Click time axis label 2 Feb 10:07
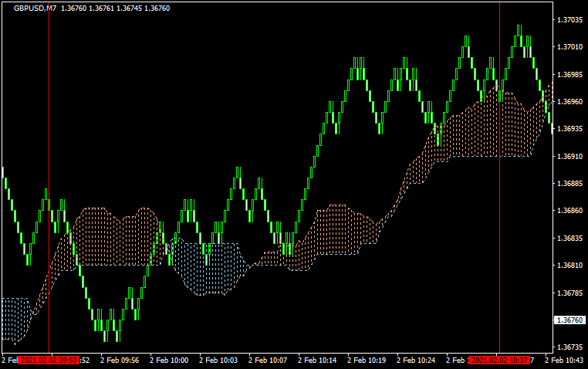Image resolution: width=588 pixels, height=369 pixels. pyautogui.click(x=268, y=361)
